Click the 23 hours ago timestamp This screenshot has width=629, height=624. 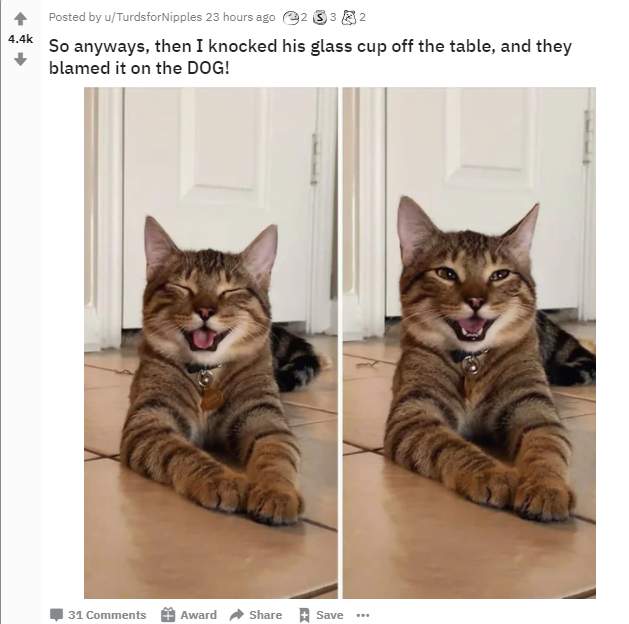pos(240,17)
